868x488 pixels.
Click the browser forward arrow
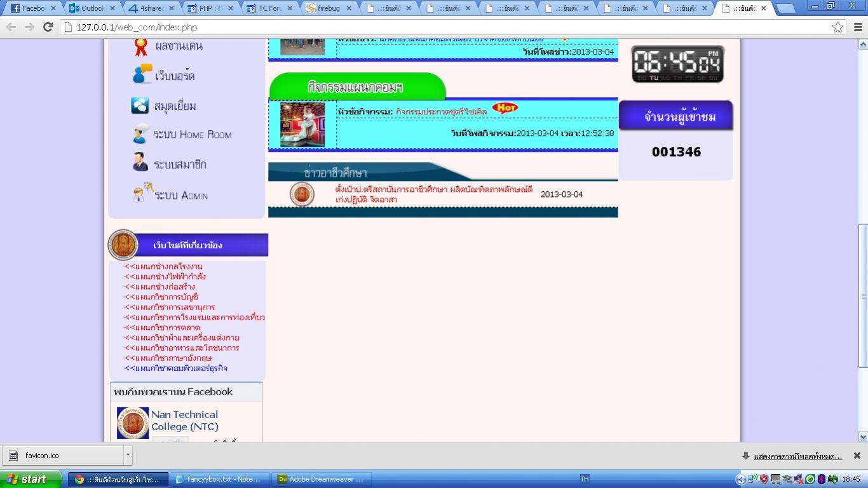click(29, 27)
